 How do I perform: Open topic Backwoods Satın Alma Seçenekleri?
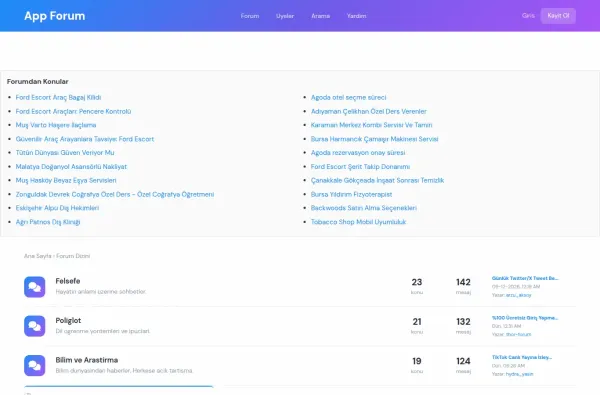coord(364,208)
